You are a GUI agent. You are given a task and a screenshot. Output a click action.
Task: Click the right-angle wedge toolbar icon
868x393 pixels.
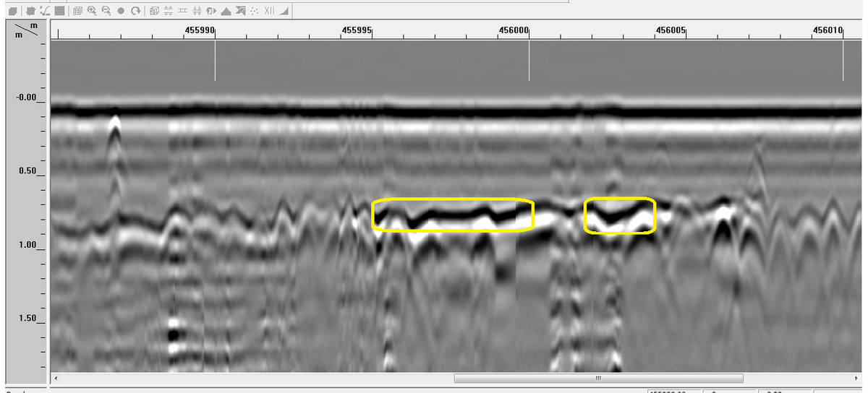(284, 12)
